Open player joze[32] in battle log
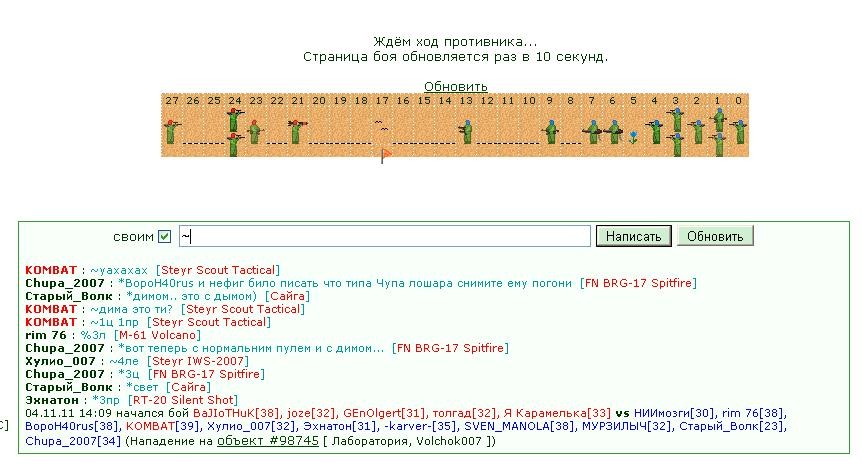This screenshot has height=473, width=862. [311, 413]
